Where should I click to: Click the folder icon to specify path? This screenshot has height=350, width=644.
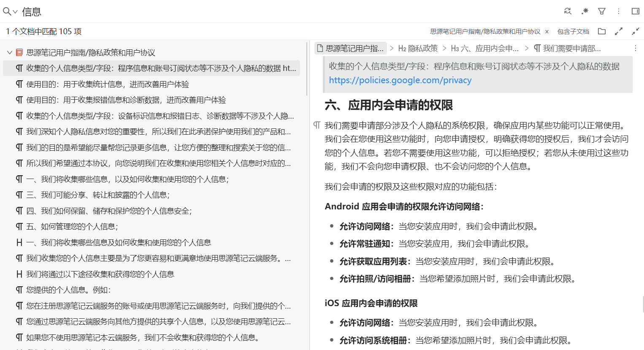[x=602, y=31]
